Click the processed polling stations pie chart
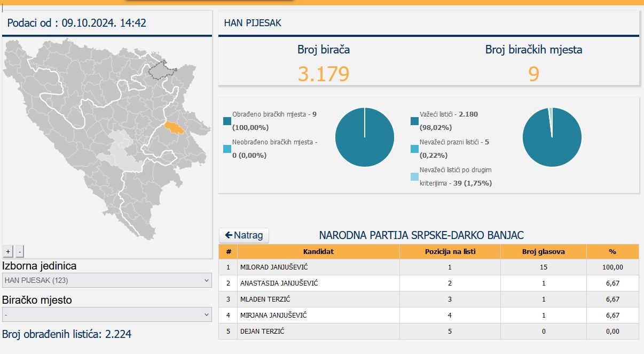 point(365,137)
